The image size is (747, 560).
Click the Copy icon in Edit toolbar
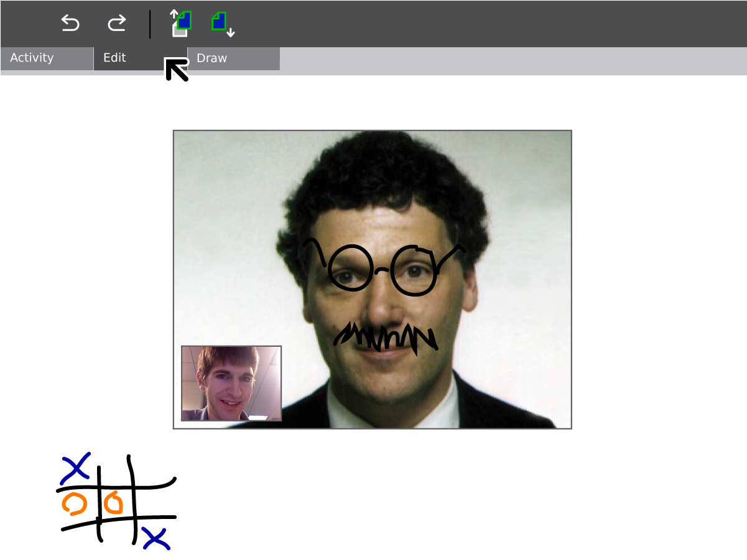(181, 24)
